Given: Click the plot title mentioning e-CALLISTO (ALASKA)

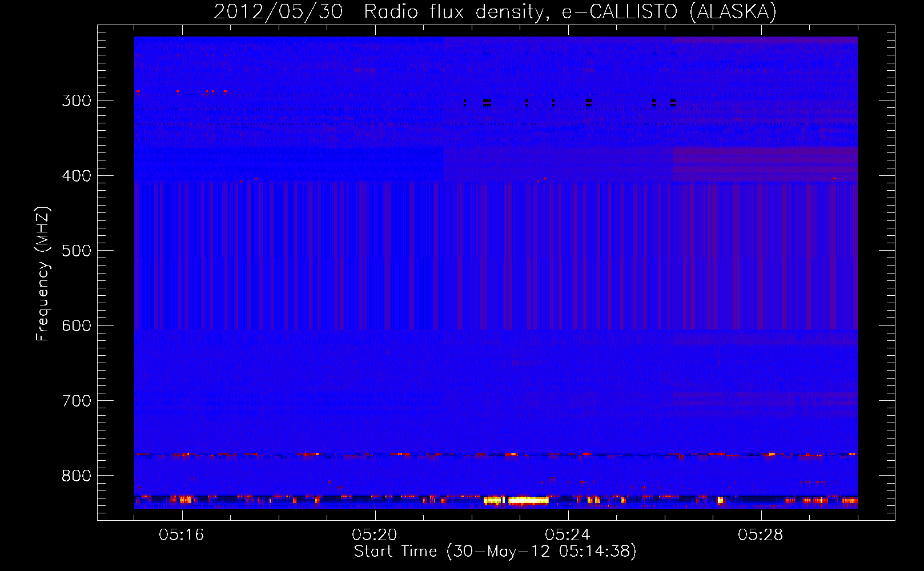Looking at the screenshot, I should pyautogui.click(x=495, y=11).
